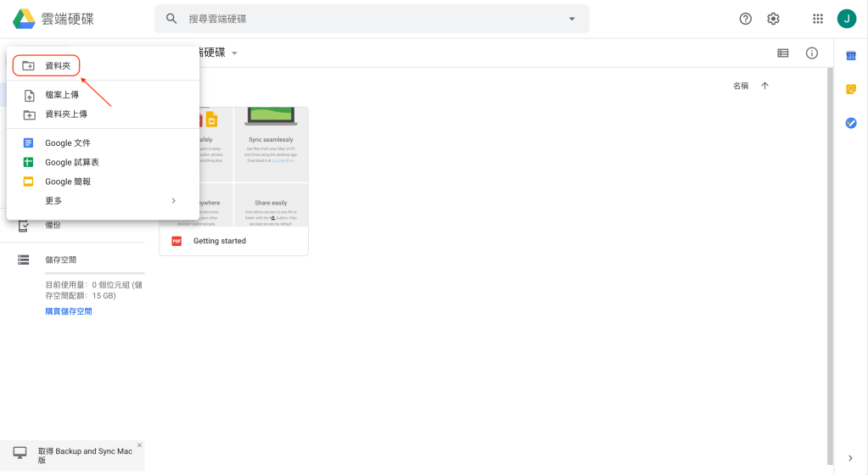Click the green J account avatar
Screen dimensions: 868x475
point(846,19)
